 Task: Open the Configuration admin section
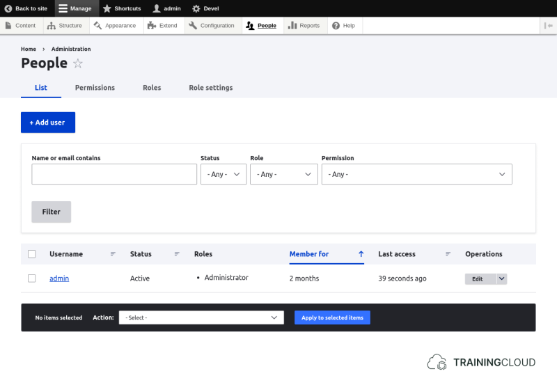[x=212, y=26]
